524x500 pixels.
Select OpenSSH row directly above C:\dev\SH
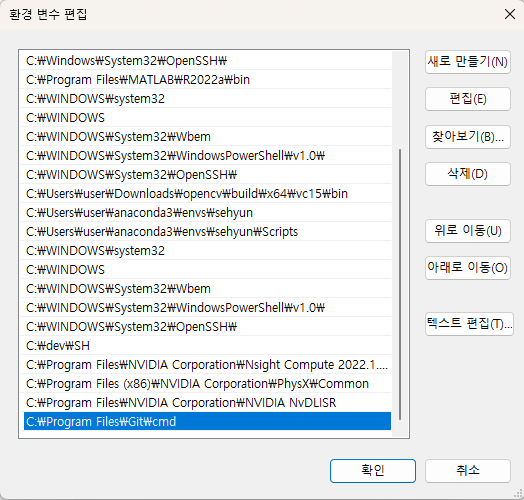pos(206,327)
